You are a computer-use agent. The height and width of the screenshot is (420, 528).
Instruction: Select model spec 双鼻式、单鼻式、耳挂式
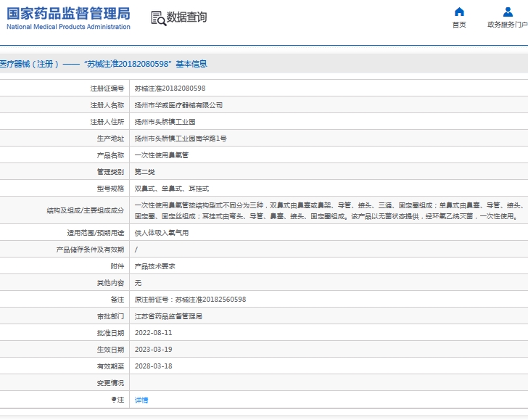172,189
